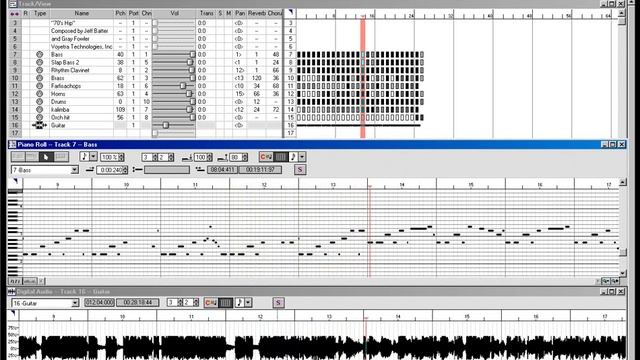Click the grid icon in Digital Audio toolbar
The image size is (640, 360).
pyautogui.click(x=225, y=302)
